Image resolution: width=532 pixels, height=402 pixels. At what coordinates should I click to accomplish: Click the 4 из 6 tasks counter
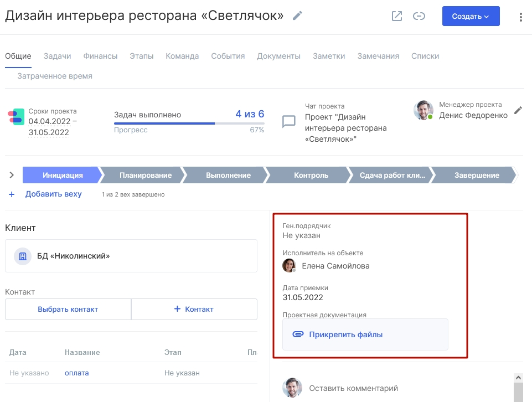[x=250, y=114]
